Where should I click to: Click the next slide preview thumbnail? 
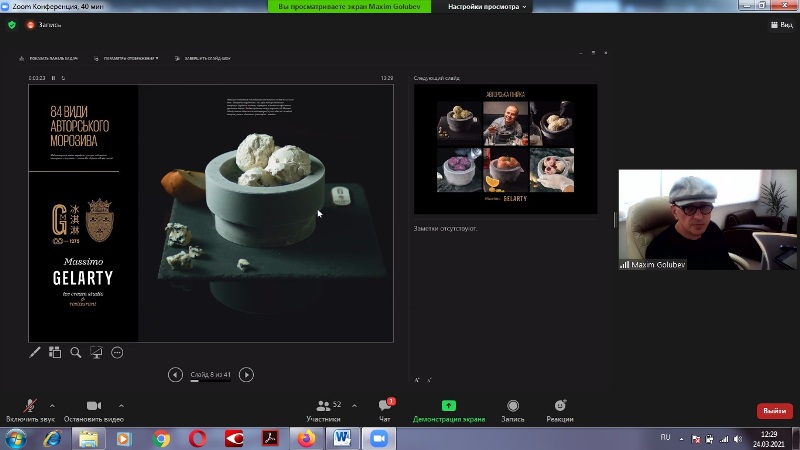(505, 148)
